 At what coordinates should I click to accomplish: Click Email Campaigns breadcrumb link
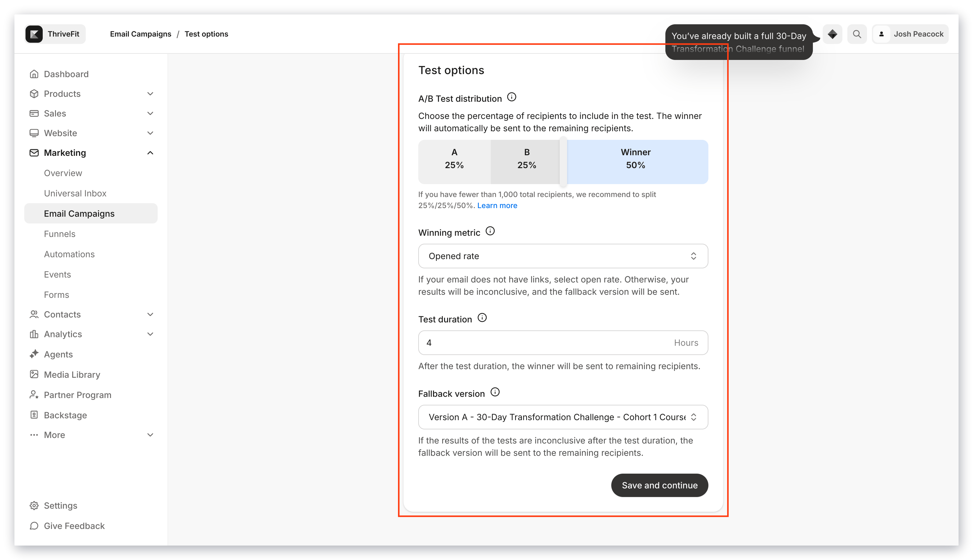(141, 34)
